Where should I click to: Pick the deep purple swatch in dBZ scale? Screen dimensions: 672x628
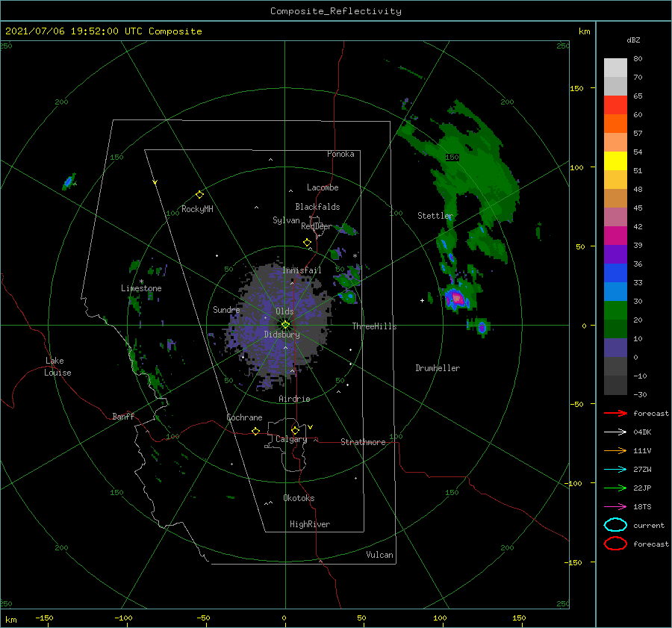tap(615, 254)
